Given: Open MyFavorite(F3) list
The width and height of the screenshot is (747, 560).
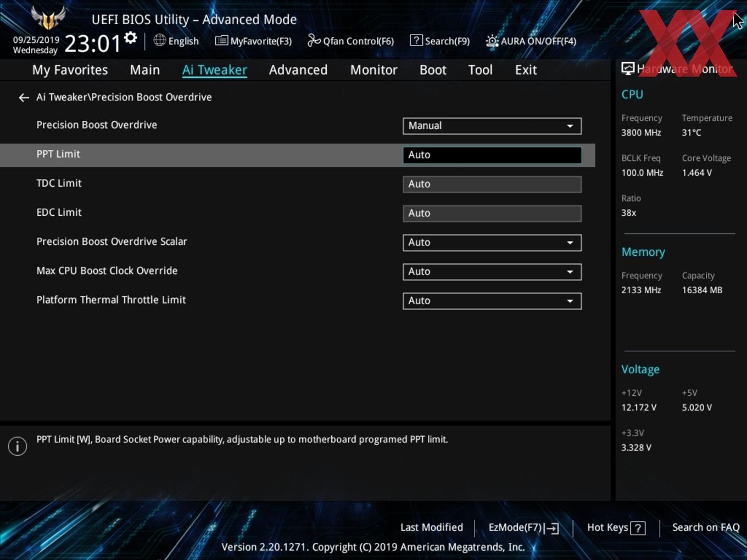Looking at the screenshot, I should (253, 41).
